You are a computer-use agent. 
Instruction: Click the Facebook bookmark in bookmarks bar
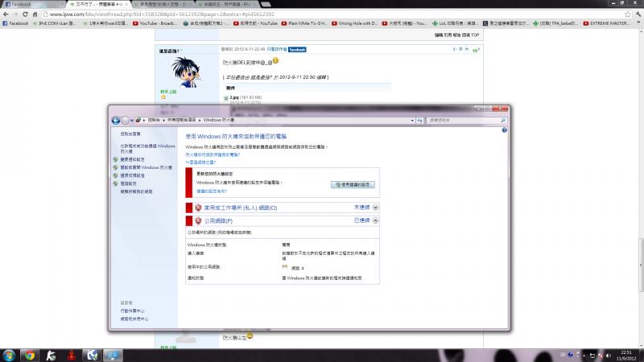(x=15, y=23)
